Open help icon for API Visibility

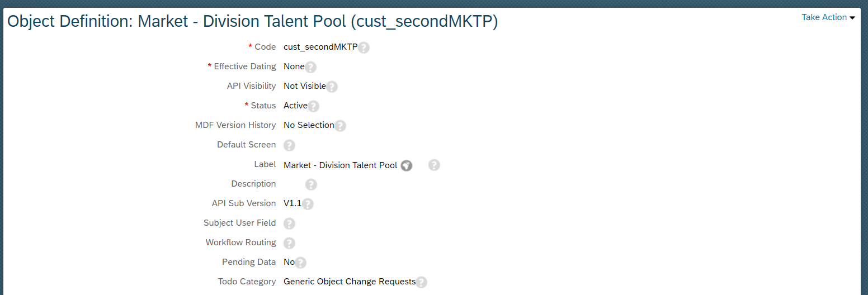point(332,87)
